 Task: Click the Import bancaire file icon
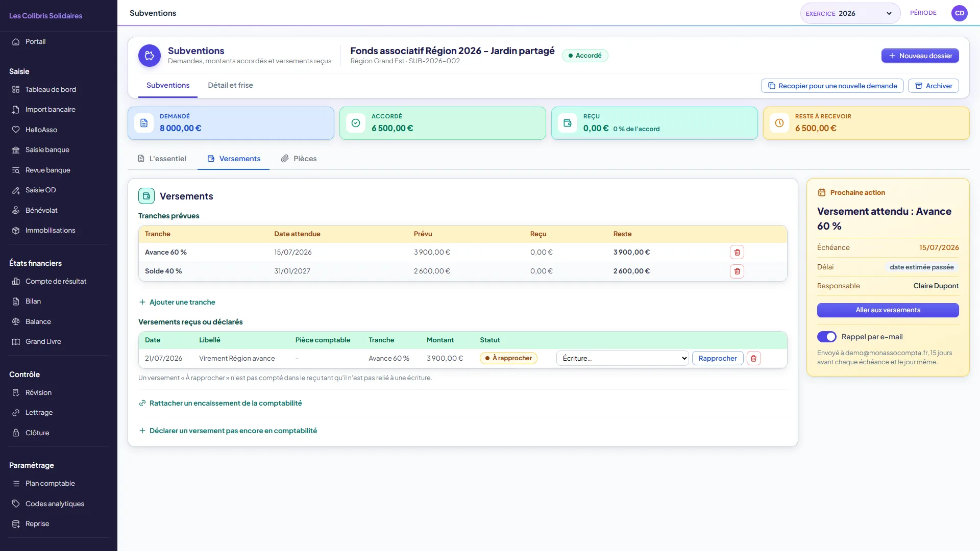[x=16, y=110]
